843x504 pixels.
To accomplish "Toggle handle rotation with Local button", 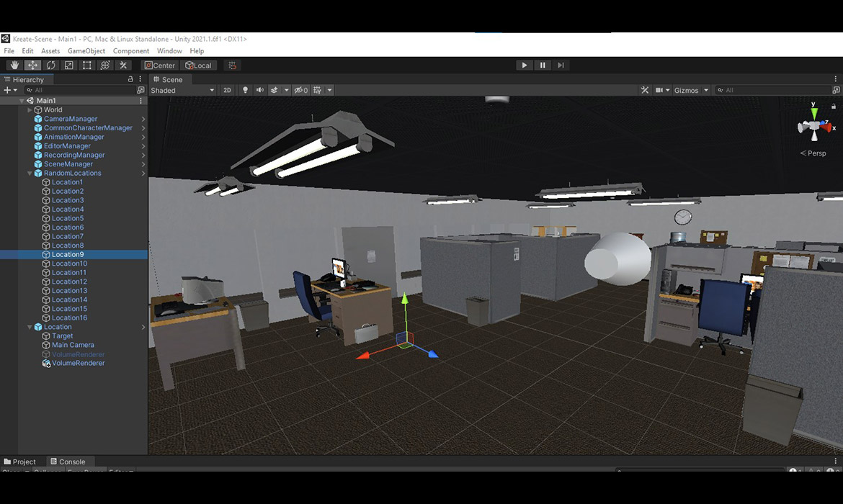I will [x=198, y=66].
